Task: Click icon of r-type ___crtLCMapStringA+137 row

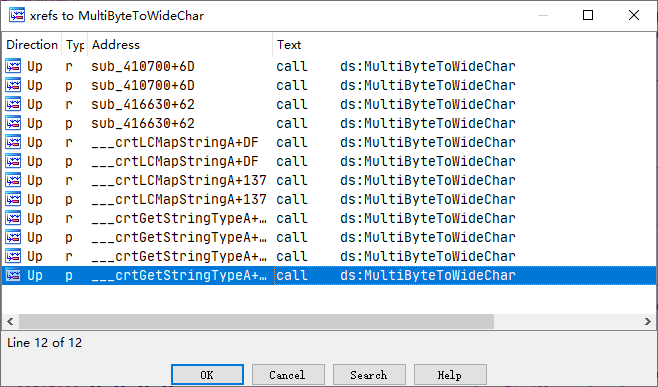Action: tap(13, 180)
